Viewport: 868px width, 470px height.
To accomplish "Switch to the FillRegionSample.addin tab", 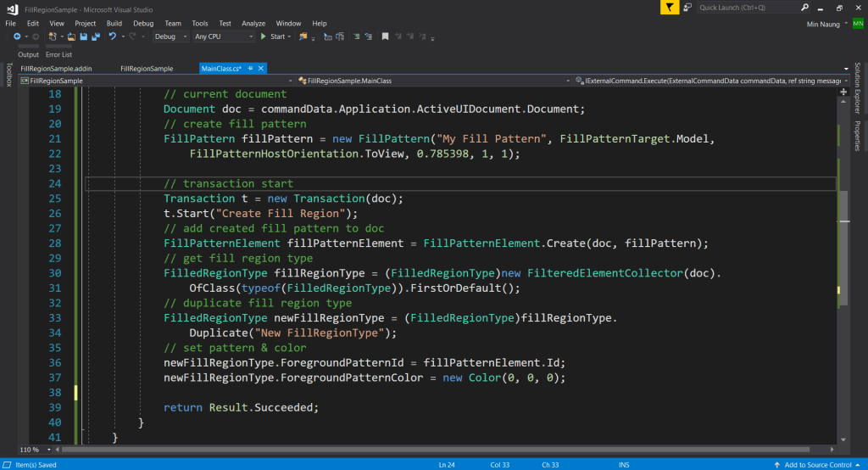I will pyautogui.click(x=56, y=68).
